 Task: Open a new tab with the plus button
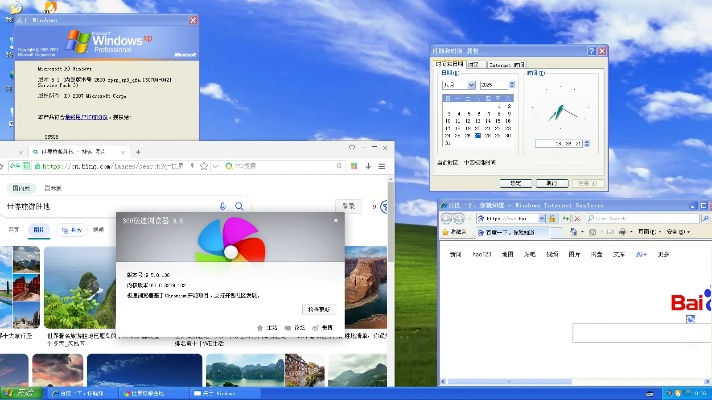pos(138,152)
